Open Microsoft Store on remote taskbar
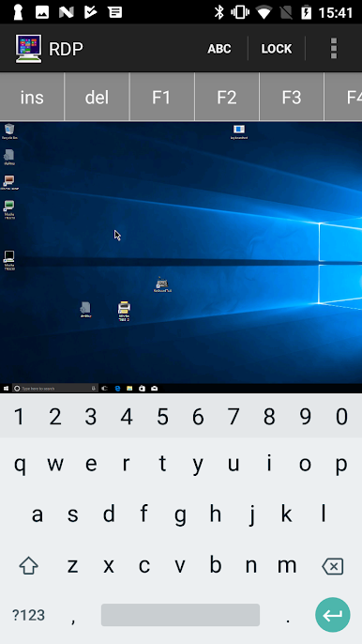 (x=142, y=388)
